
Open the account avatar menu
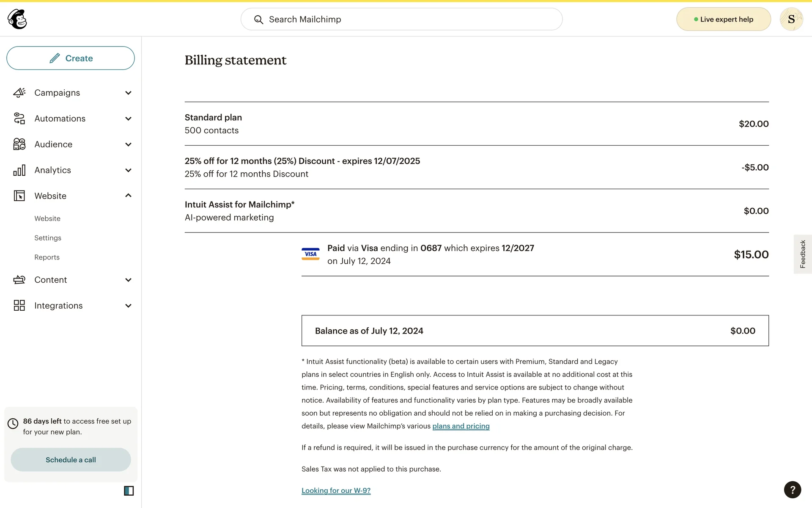pyautogui.click(x=791, y=19)
